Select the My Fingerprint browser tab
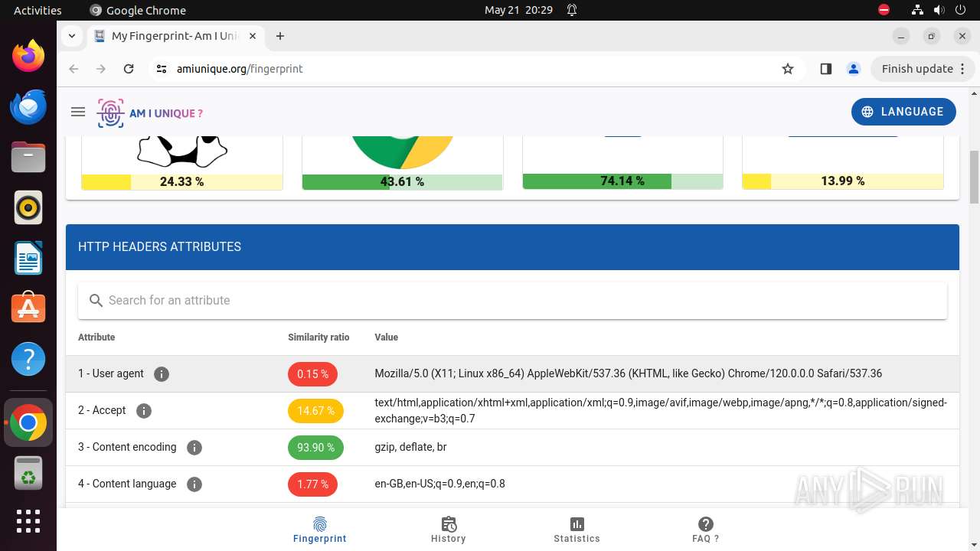980x551 pixels. pyautogui.click(x=175, y=36)
